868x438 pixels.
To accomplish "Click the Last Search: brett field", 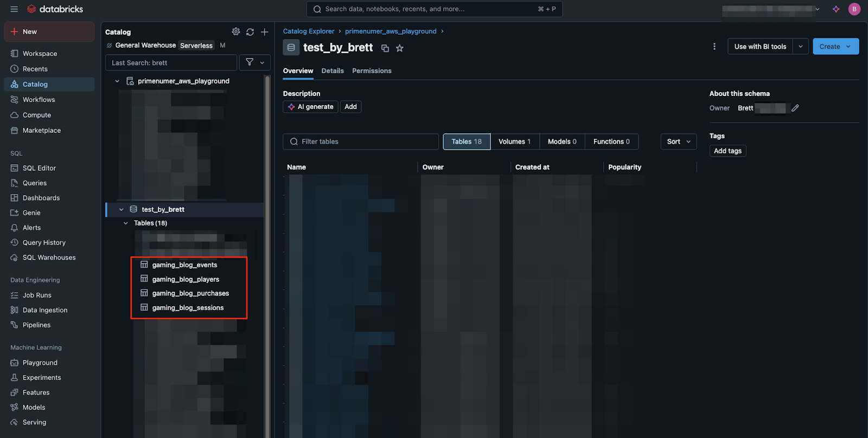I will (x=171, y=63).
